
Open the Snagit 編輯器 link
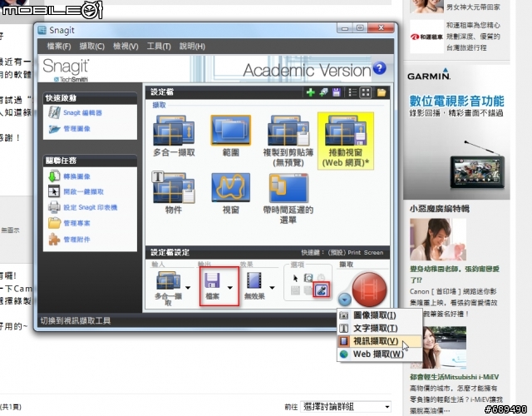(82, 113)
